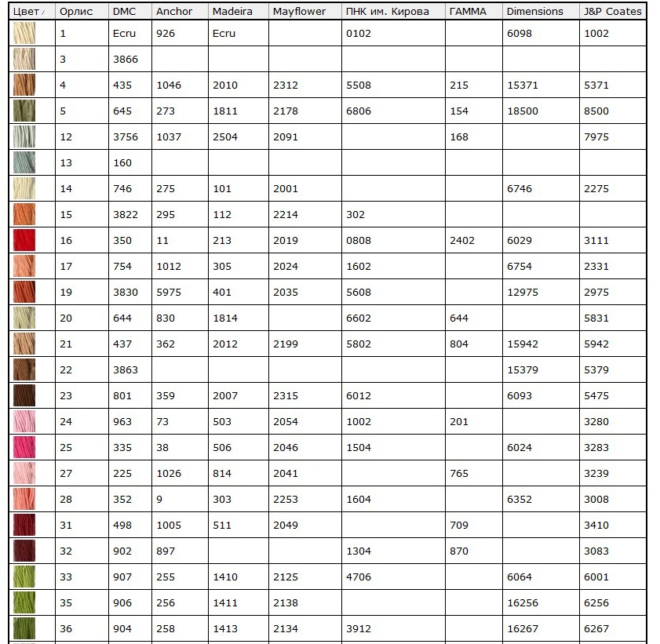This screenshot has width=660, height=644.
Task: Select the green swatch in row 35
Action: [24, 602]
